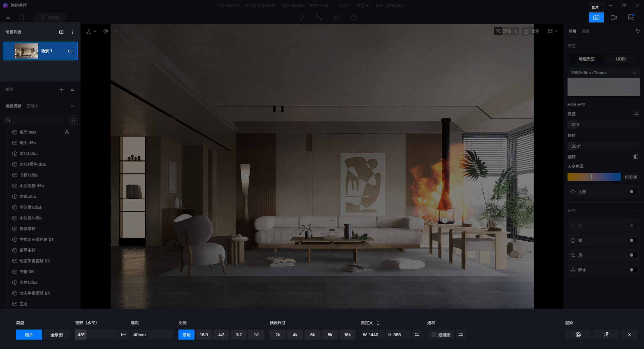Expand the 场景资源 filter dropdown
This screenshot has height=349, width=644.
72,106
